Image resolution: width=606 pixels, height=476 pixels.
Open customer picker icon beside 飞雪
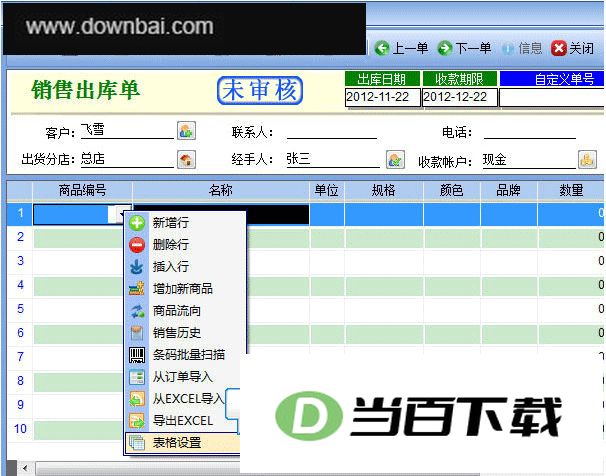coord(186,131)
